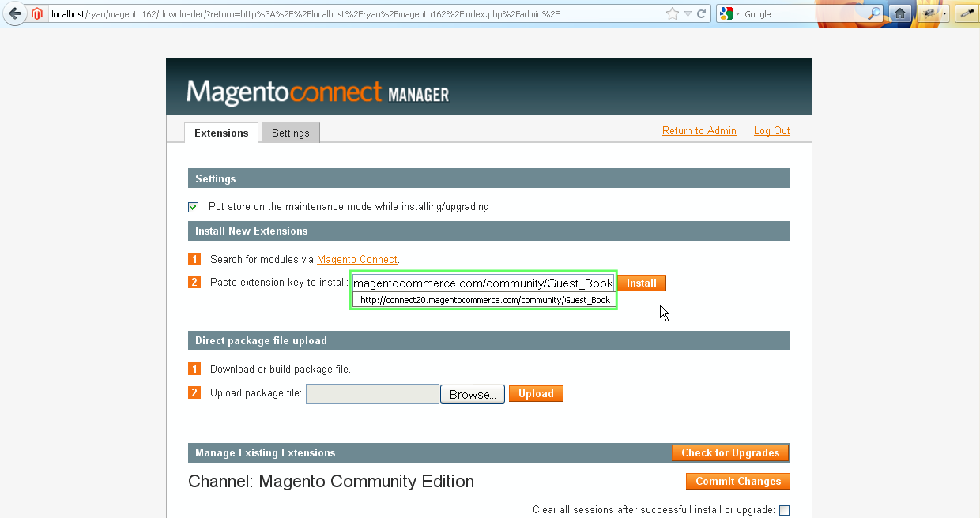The image size is (980, 518).
Task: Open the Firebug dropdown arrow
Action: pyautogui.click(x=944, y=13)
